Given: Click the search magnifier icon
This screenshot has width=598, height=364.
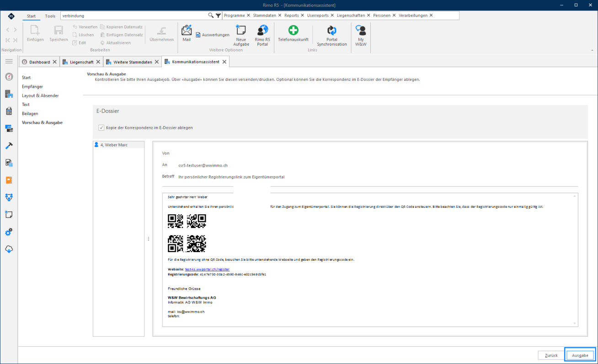Looking at the screenshot, I should click(x=211, y=16).
